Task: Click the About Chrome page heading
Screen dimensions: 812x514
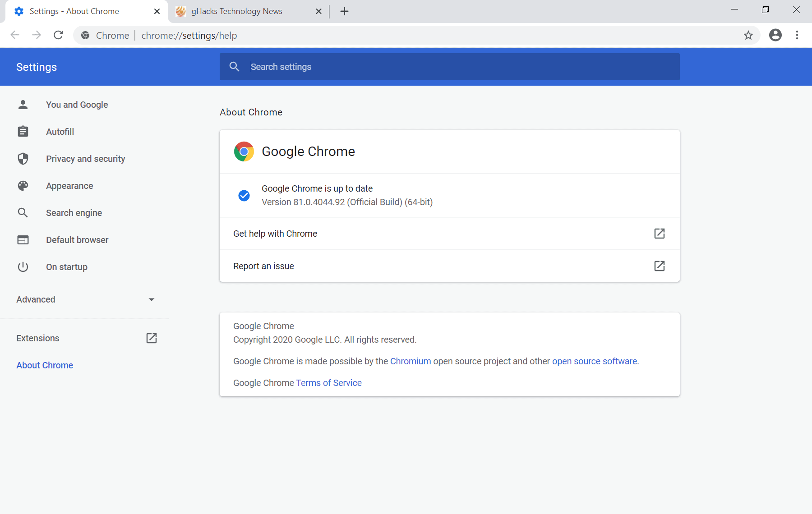Action: [x=251, y=112]
